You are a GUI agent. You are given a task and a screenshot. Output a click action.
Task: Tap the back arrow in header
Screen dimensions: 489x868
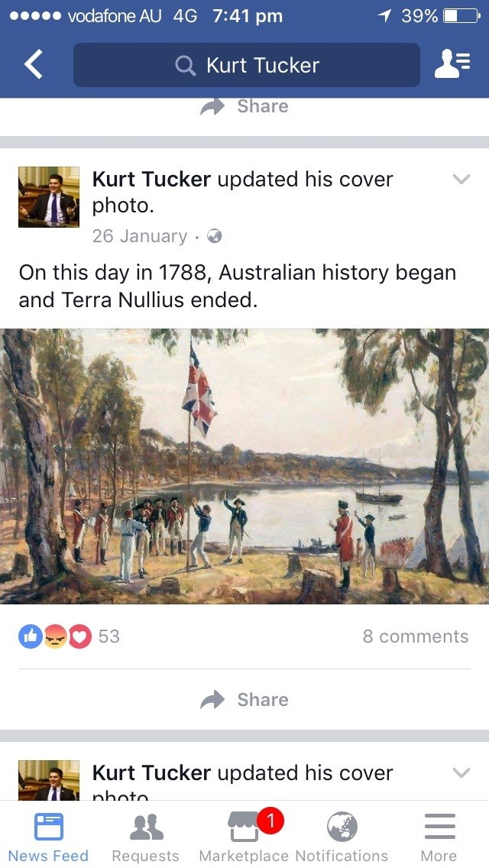pos(33,64)
